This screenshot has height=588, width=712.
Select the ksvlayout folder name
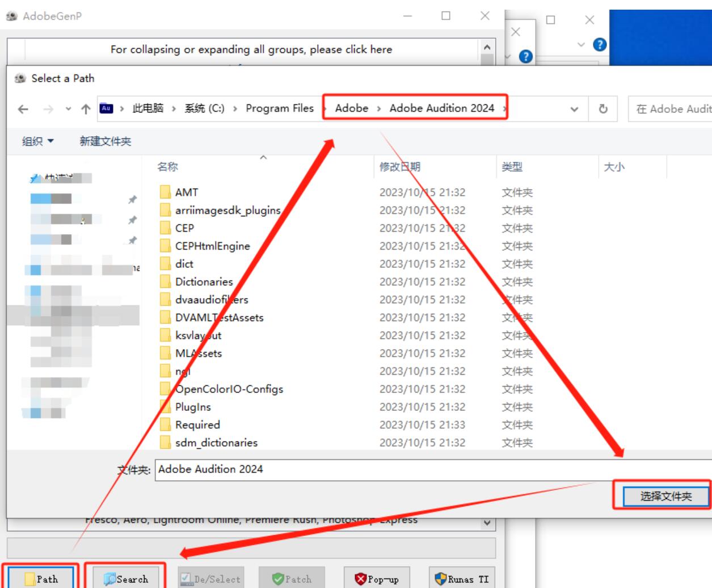198,335
